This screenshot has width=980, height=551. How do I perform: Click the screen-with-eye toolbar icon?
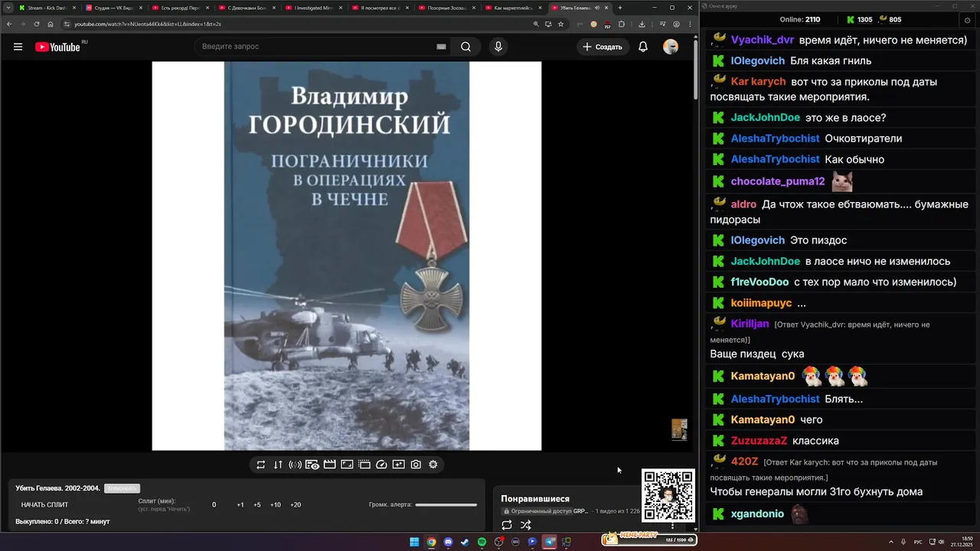(x=312, y=465)
